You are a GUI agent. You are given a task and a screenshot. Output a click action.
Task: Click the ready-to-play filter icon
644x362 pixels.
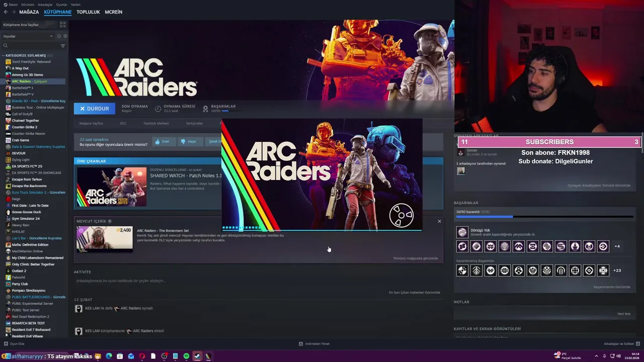coord(65,36)
